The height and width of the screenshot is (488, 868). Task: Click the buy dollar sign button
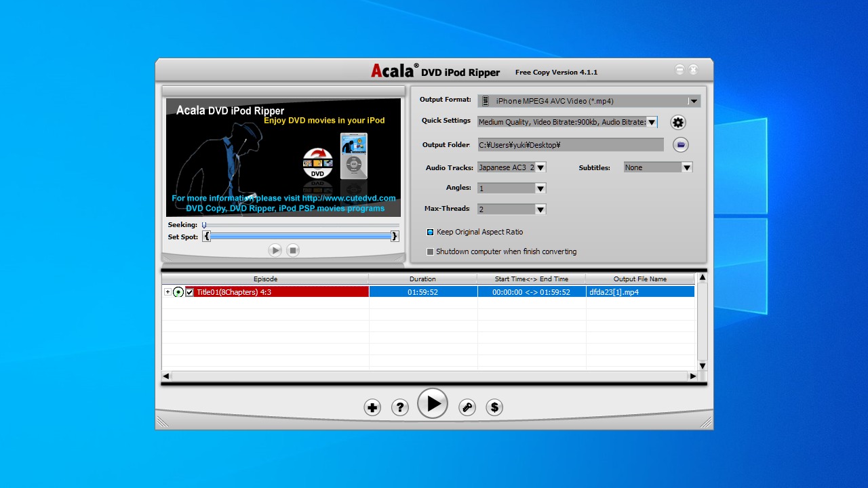494,407
